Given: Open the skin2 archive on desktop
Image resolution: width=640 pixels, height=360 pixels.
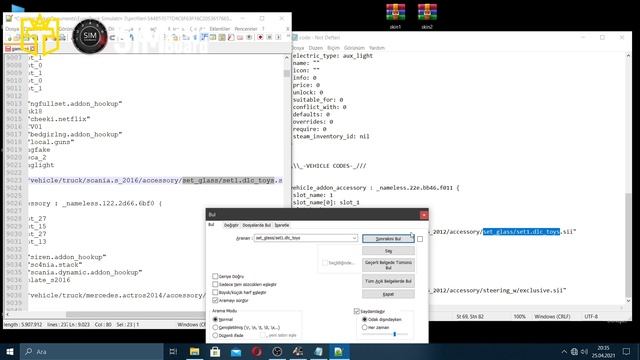Looking at the screenshot, I should click(x=427, y=16).
